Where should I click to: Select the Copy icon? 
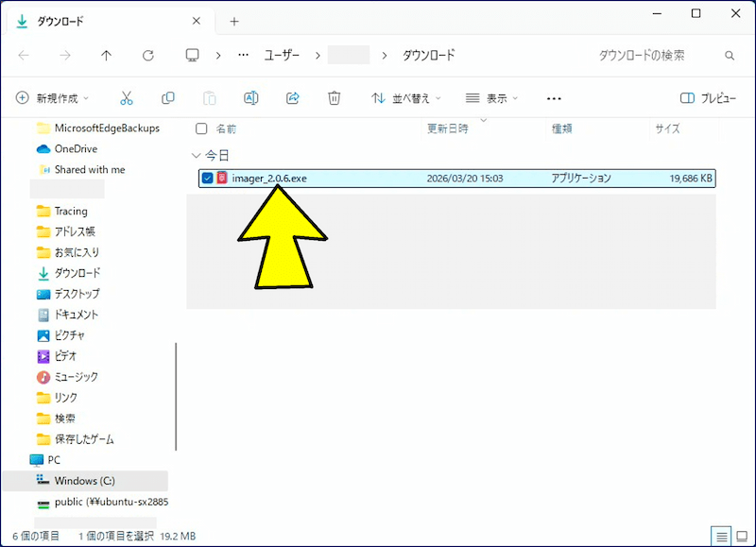[170, 97]
